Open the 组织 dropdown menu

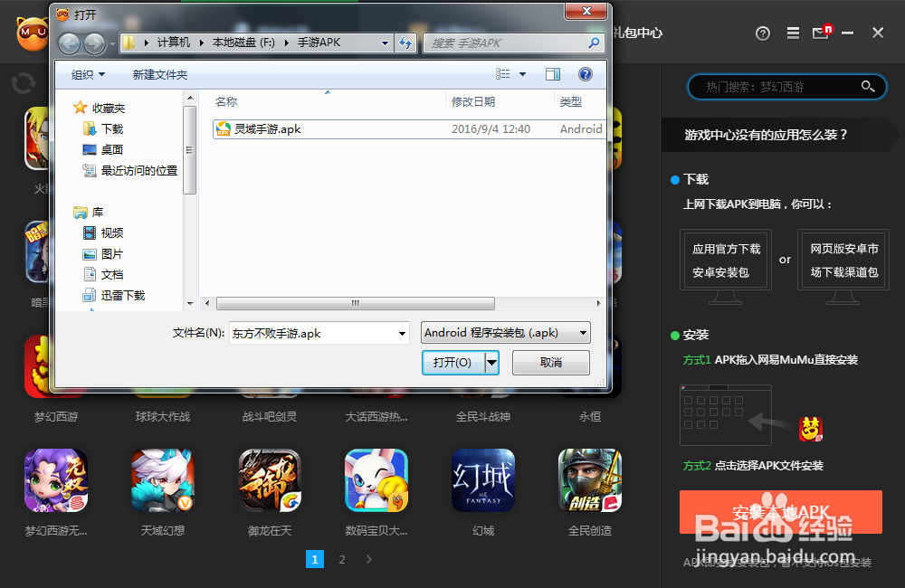pyautogui.click(x=88, y=74)
